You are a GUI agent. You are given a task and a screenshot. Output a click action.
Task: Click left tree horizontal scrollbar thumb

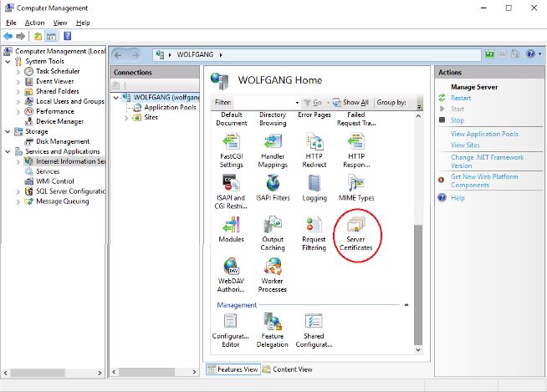(38, 373)
